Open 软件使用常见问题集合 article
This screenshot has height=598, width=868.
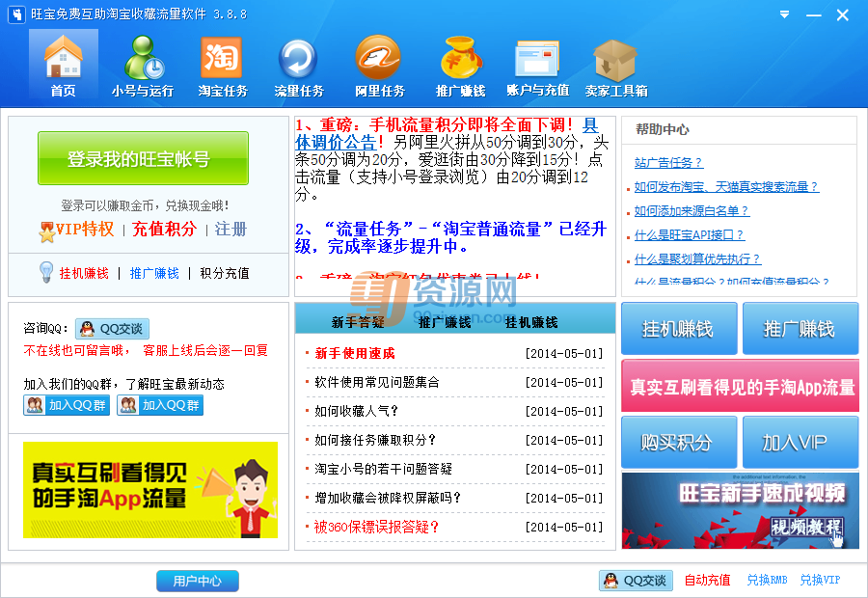tap(377, 382)
